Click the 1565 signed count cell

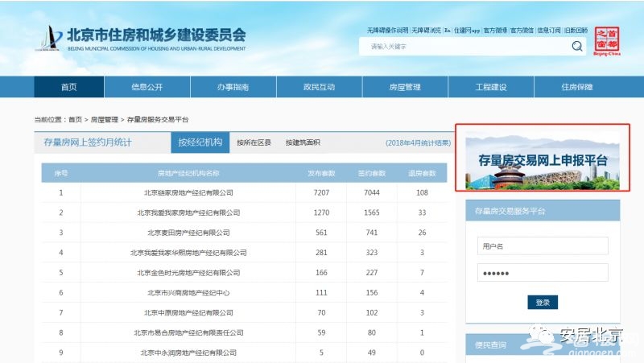372,212
